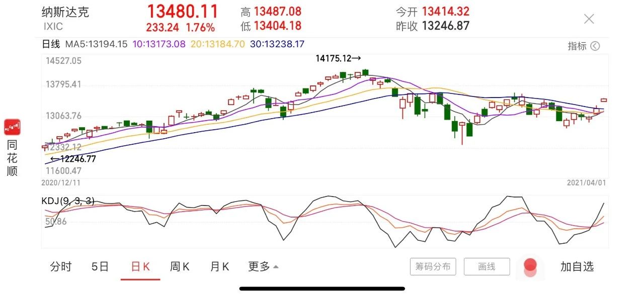Tap the 14527.05 price axis label

[x=63, y=61]
